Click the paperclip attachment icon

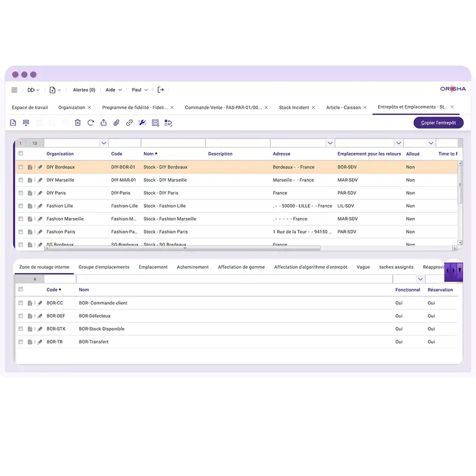(x=116, y=123)
